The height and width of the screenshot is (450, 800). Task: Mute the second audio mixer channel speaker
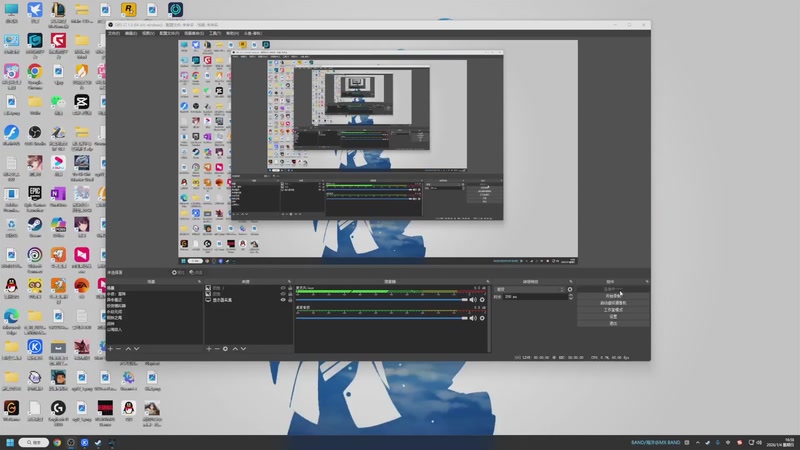pos(473,318)
